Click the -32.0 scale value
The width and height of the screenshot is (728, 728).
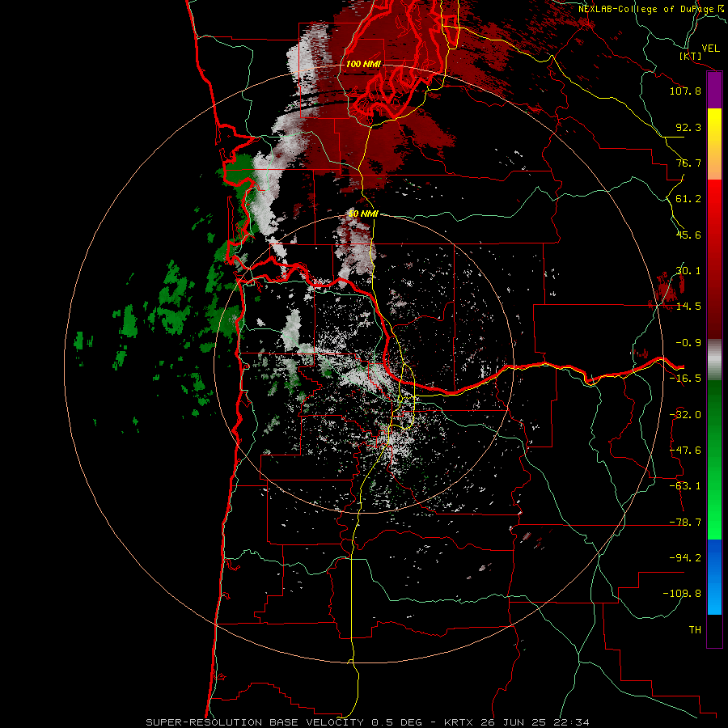[x=685, y=415]
